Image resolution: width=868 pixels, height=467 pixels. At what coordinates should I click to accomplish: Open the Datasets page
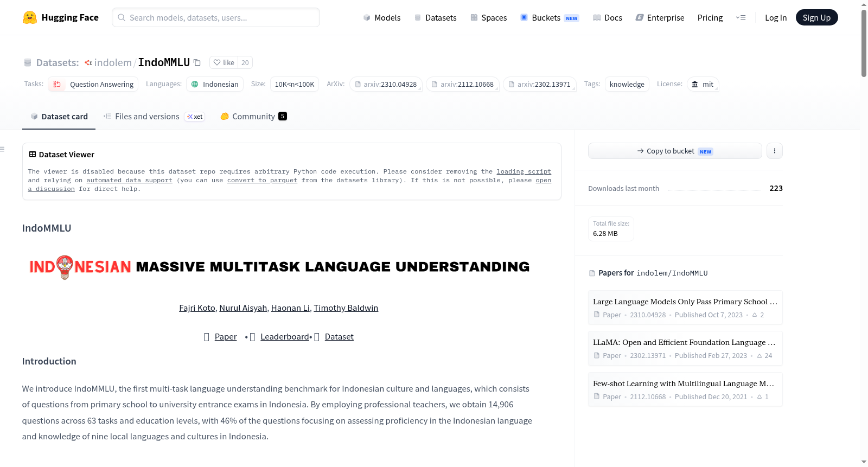click(x=435, y=18)
